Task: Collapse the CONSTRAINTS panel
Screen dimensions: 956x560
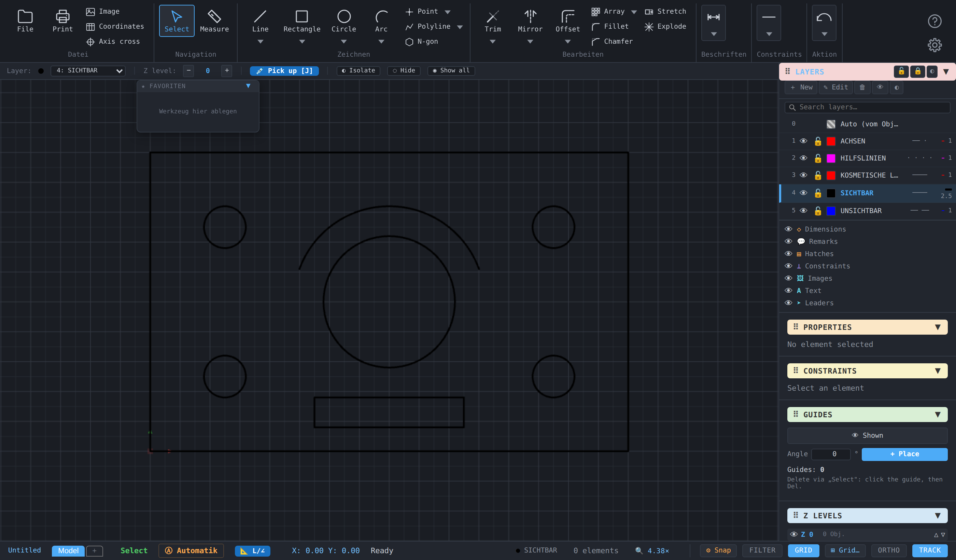Action: [938, 371]
